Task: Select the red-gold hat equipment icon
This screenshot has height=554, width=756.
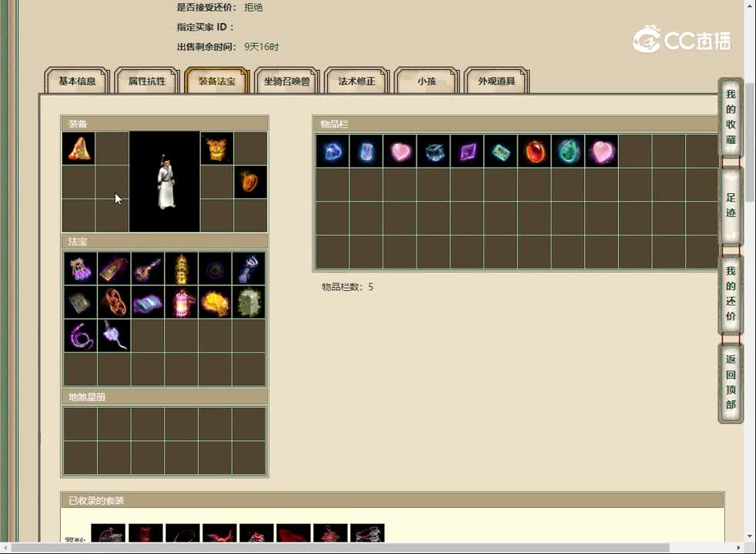Action: (x=79, y=149)
